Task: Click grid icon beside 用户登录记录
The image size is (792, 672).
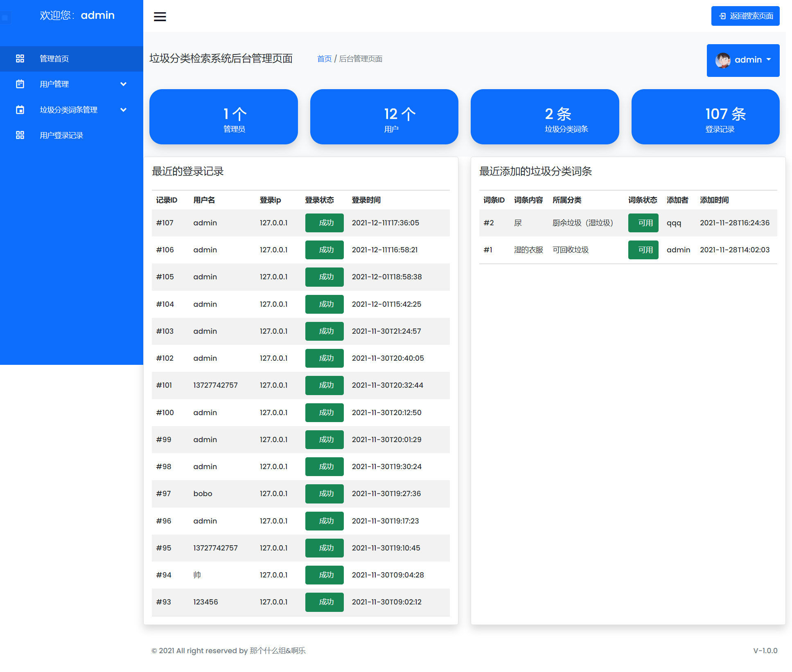Action: pos(20,135)
